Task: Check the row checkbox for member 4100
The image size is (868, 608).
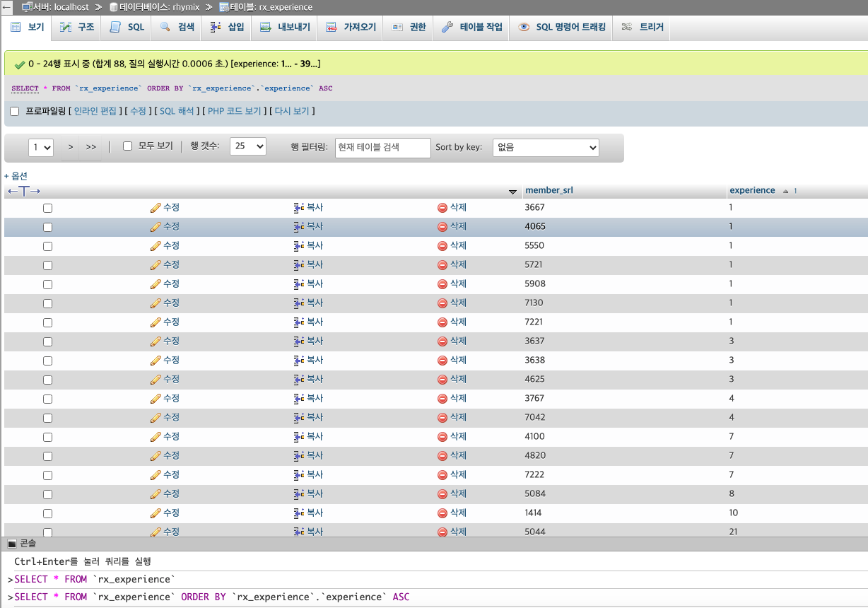Action: pyautogui.click(x=48, y=437)
